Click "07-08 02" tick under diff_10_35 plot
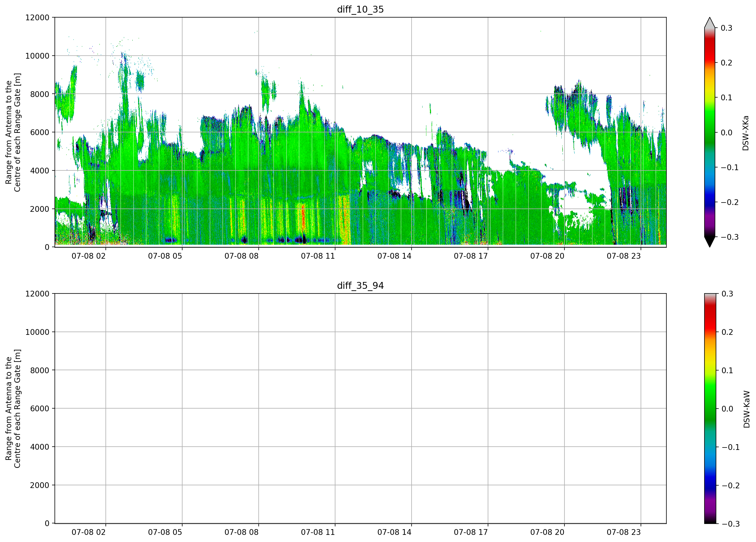This screenshot has height=542, width=756. point(89,256)
